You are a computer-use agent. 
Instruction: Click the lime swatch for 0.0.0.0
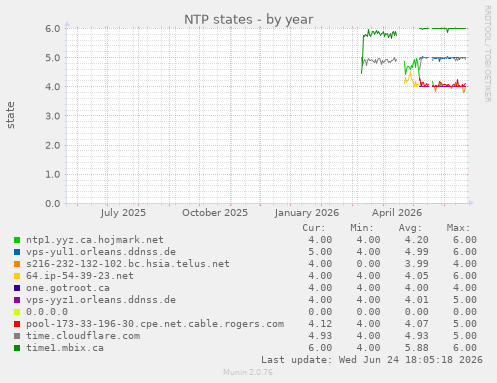coord(17,312)
